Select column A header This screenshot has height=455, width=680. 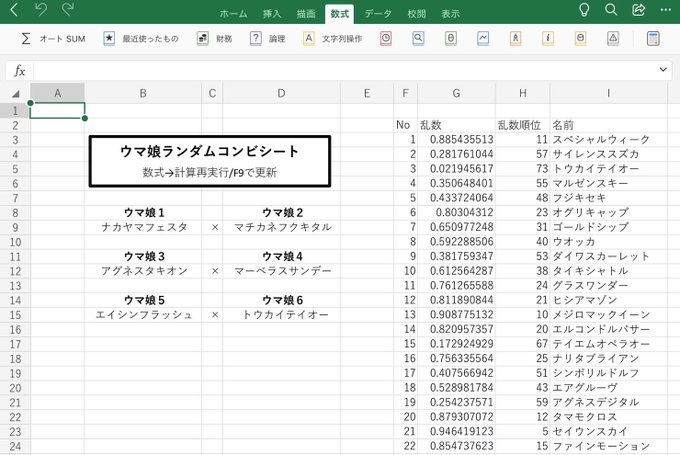[57, 93]
